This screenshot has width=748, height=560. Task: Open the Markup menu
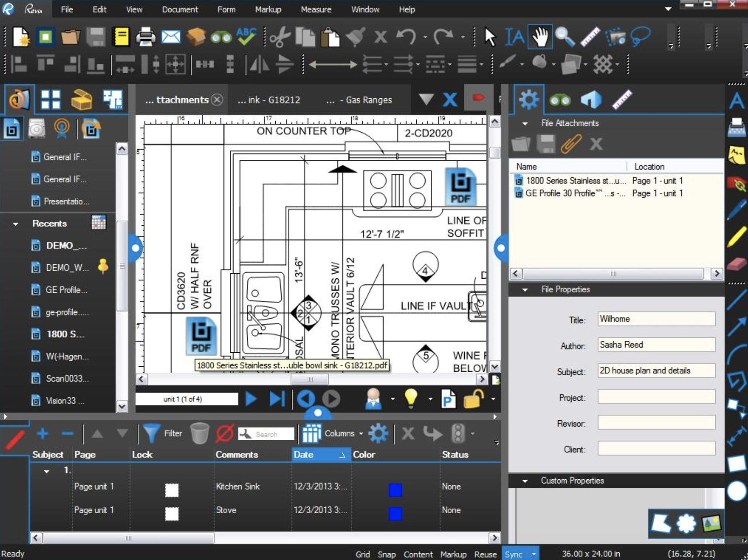pyautogui.click(x=268, y=9)
